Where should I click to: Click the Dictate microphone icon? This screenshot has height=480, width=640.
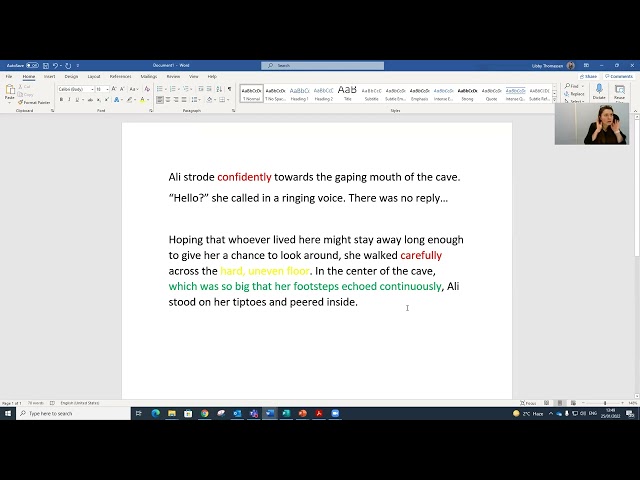tap(599, 91)
